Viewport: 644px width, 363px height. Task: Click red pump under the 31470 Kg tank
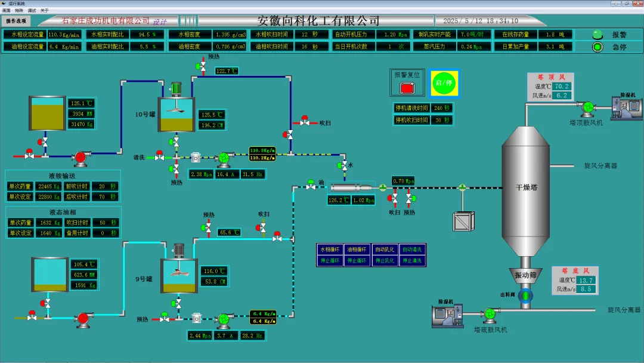tap(80, 158)
